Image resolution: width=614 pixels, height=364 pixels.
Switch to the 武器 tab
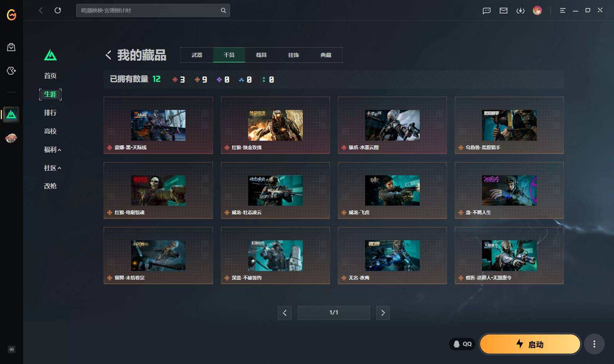pyautogui.click(x=197, y=55)
